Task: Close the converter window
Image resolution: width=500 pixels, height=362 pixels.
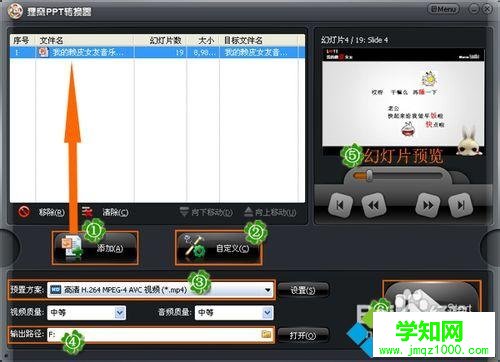Action: click(487, 9)
